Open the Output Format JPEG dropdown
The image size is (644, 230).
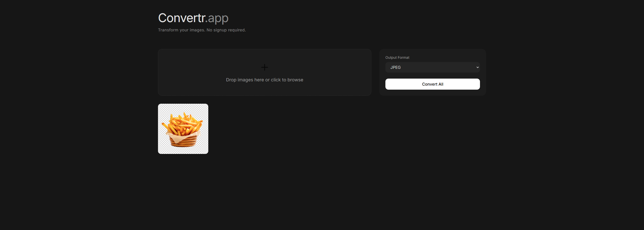[432, 67]
